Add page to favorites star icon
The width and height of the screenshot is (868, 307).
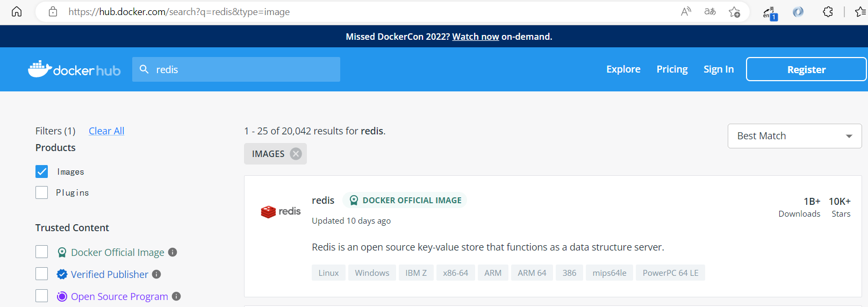734,12
